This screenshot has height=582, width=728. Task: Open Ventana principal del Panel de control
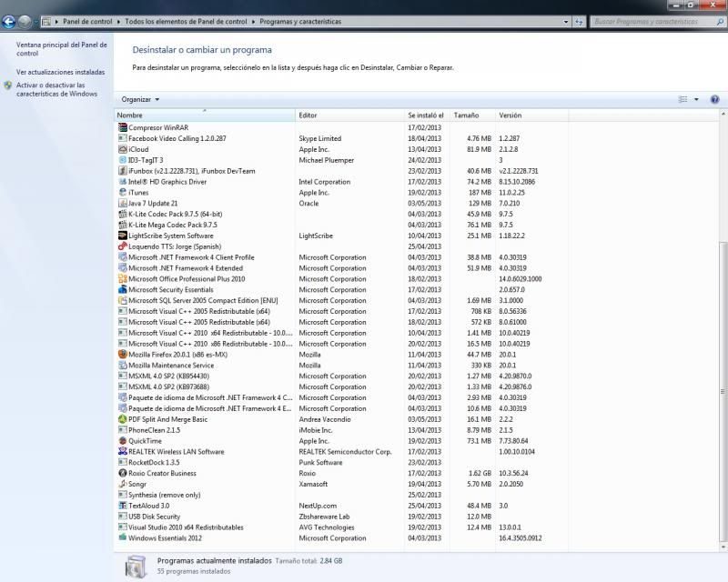62,49
